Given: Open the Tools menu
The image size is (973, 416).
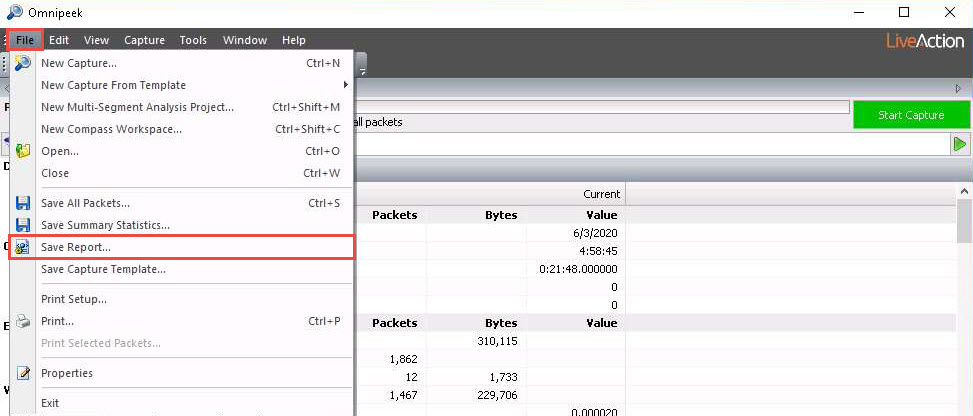Looking at the screenshot, I should pyautogui.click(x=193, y=40).
